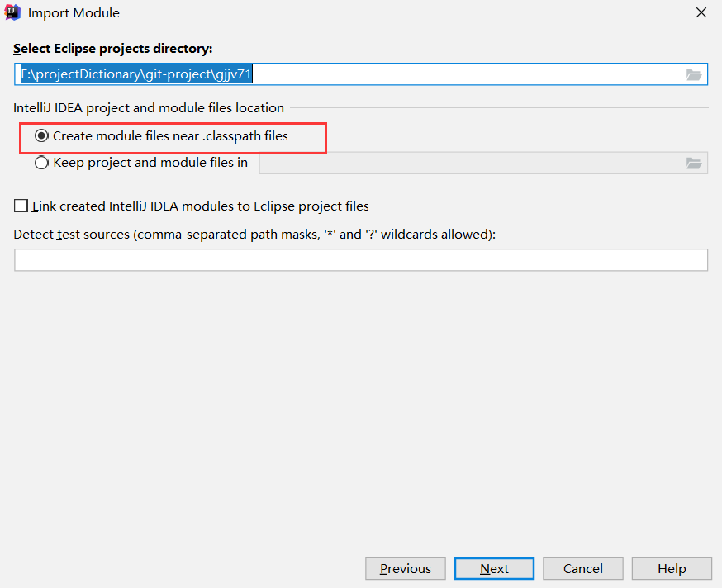Screen dimensions: 722x588
Task: Click the Detect test sources label text
Action: pos(254,235)
